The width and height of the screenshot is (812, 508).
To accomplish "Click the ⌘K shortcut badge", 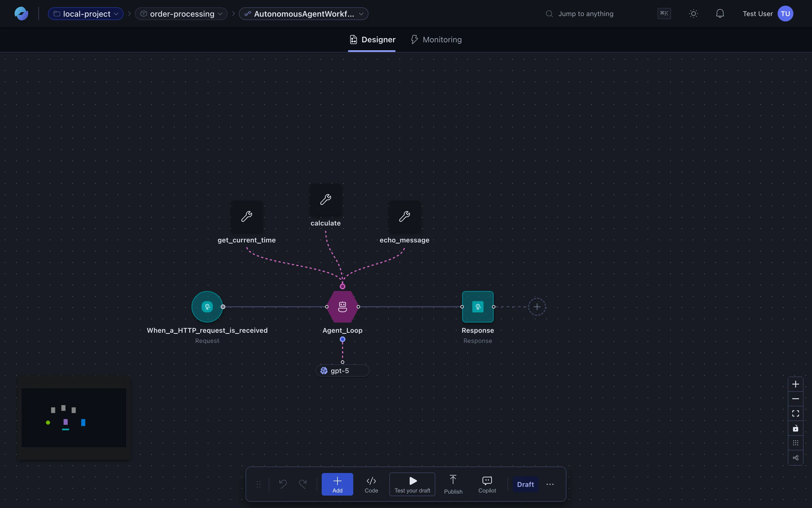I will [x=664, y=14].
